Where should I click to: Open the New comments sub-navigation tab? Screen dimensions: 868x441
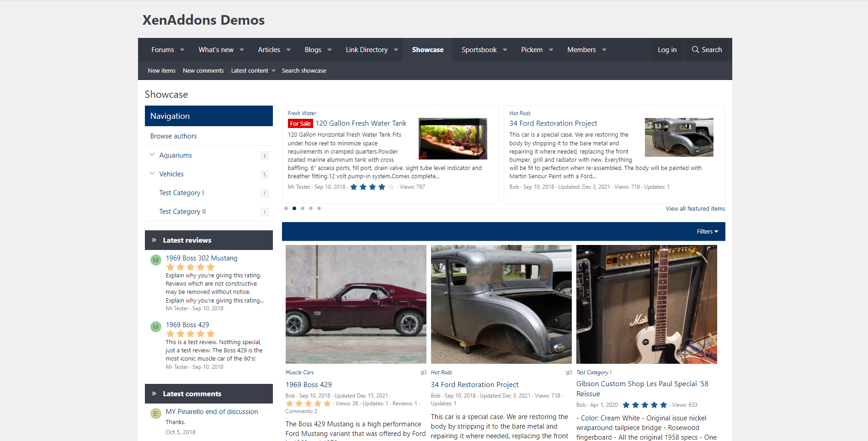click(203, 71)
